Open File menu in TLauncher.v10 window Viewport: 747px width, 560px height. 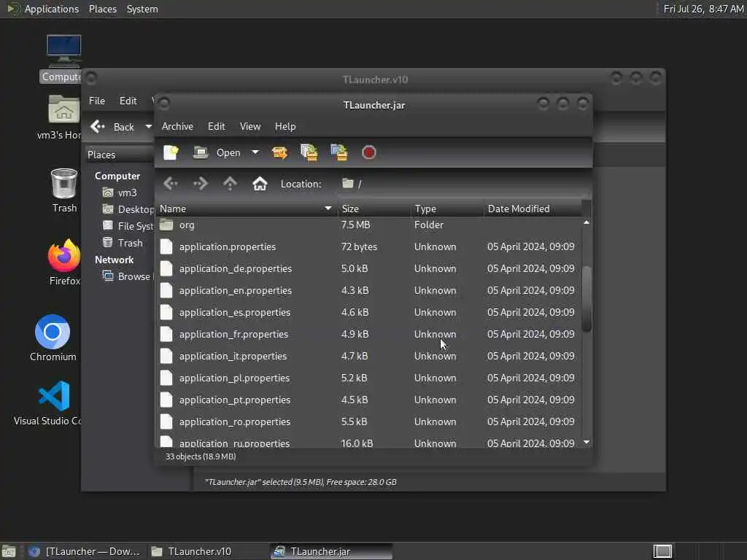tap(97, 101)
